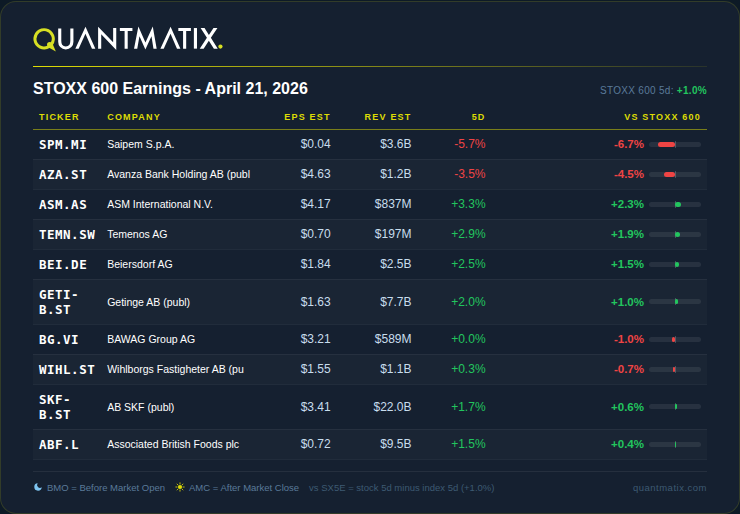Select the WIHL.ST ticker
This screenshot has width=740, height=514.
pos(67,370)
